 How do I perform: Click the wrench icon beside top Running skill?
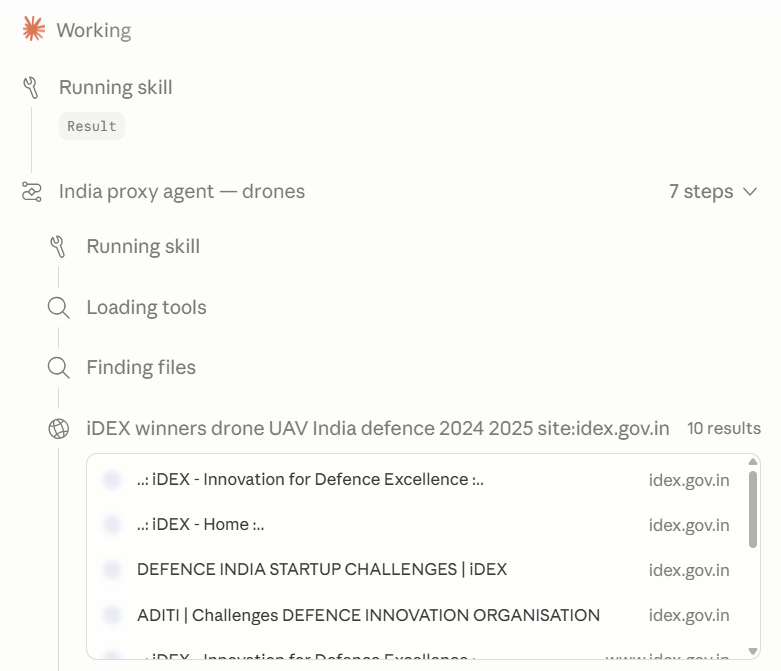pos(31,88)
